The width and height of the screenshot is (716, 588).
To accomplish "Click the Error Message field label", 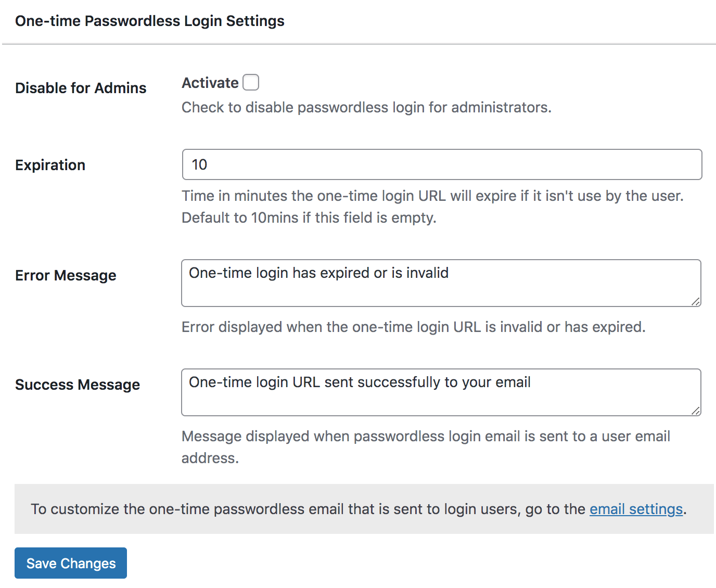I will tap(66, 275).
